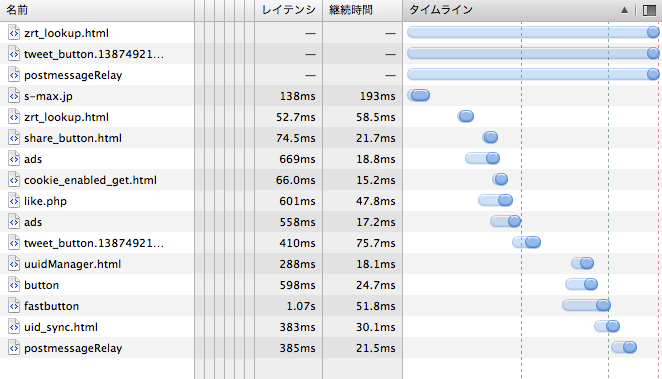Click the s-max.jp timeline bar
Screen dimensions: 662x379
[419, 95]
